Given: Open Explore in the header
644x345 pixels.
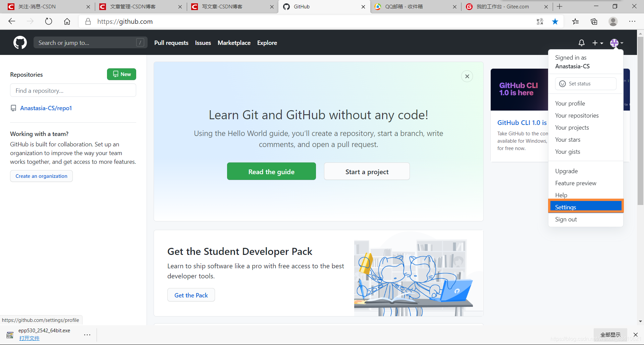Looking at the screenshot, I should coord(267,43).
